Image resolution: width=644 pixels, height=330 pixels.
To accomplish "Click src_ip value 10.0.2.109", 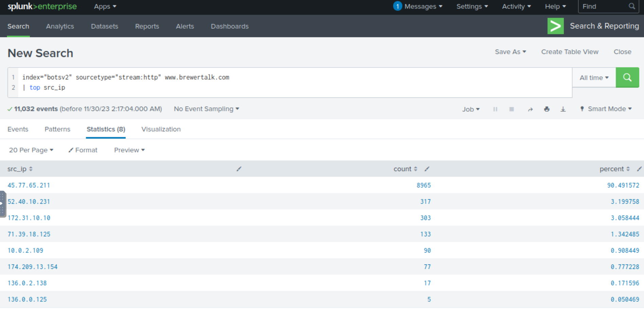I will click(25, 251).
